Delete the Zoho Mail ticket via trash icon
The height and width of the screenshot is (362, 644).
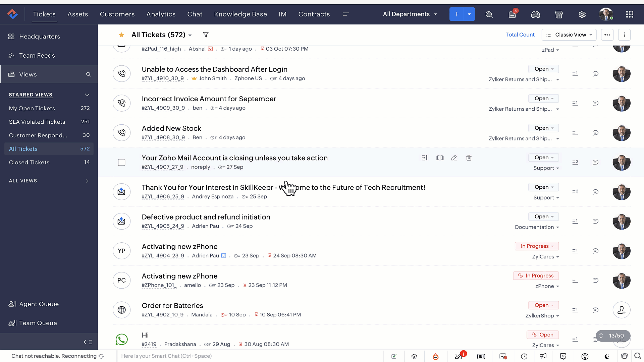[x=469, y=158]
